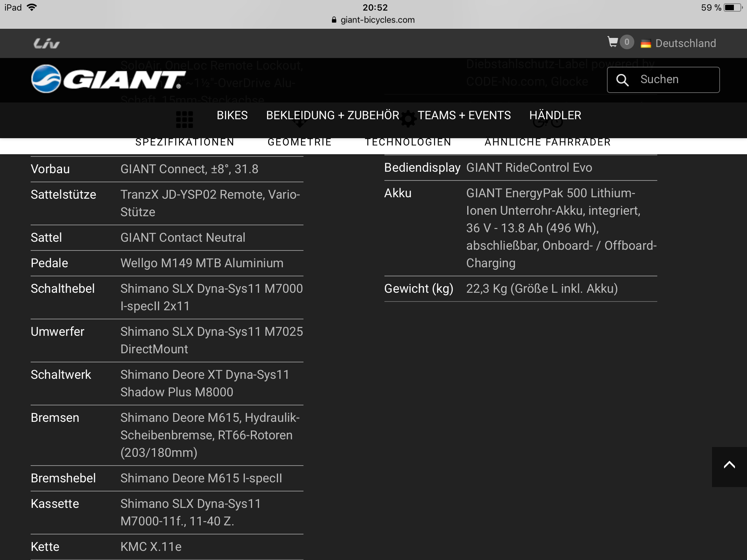Click the search magnifier icon
The width and height of the screenshot is (747, 560).
(x=622, y=80)
